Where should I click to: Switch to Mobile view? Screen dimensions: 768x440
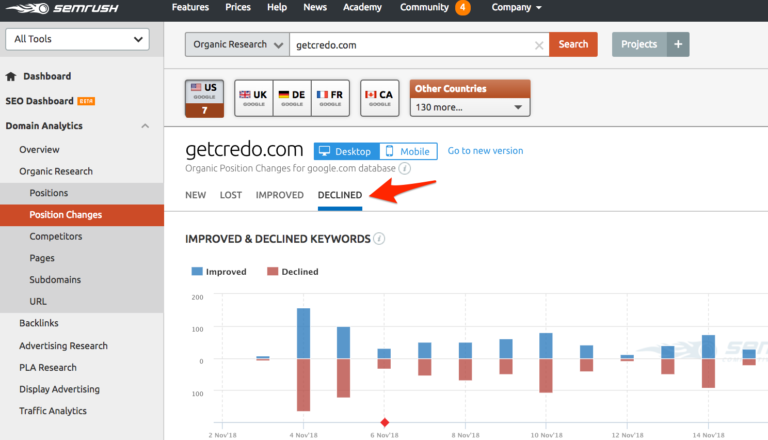[408, 151]
